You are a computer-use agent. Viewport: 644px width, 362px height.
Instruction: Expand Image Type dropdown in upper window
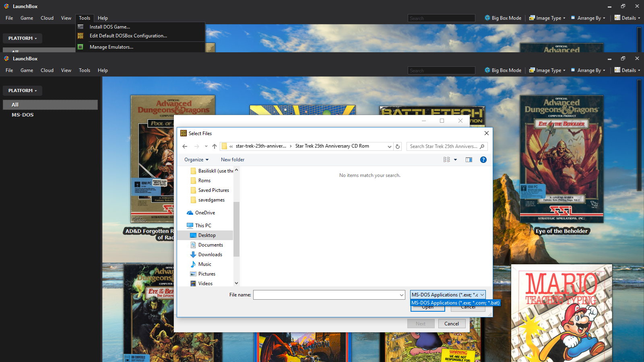[x=564, y=18]
